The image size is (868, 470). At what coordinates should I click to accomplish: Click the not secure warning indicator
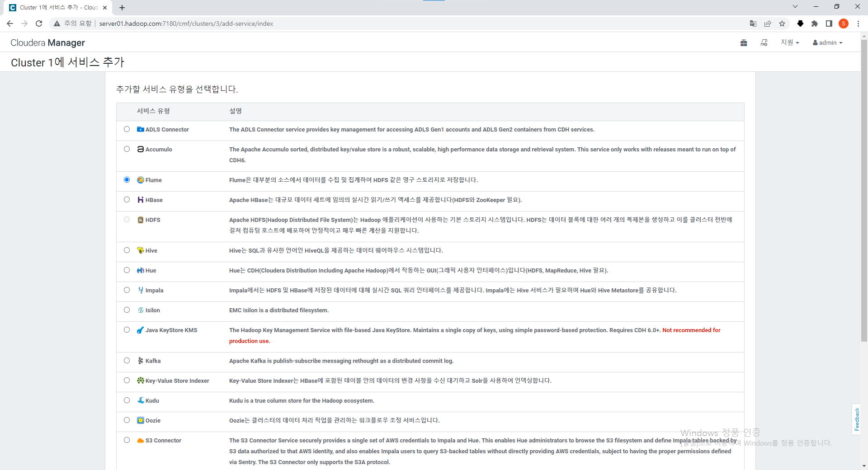[72, 23]
